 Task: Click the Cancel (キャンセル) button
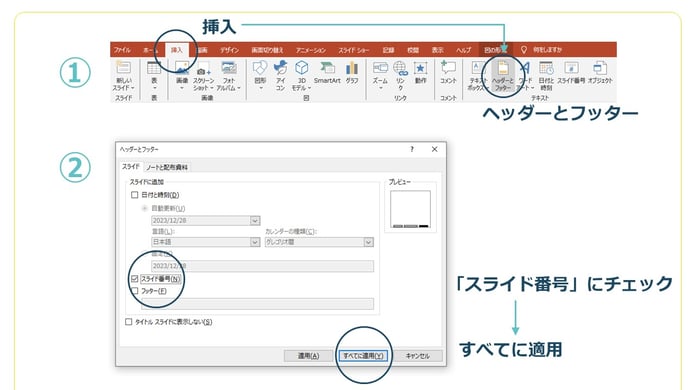418,355
